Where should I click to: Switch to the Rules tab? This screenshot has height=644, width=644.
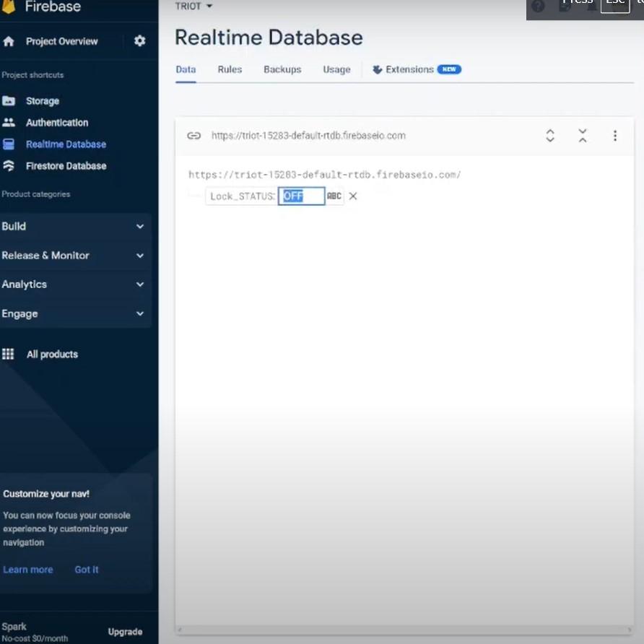pos(230,69)
